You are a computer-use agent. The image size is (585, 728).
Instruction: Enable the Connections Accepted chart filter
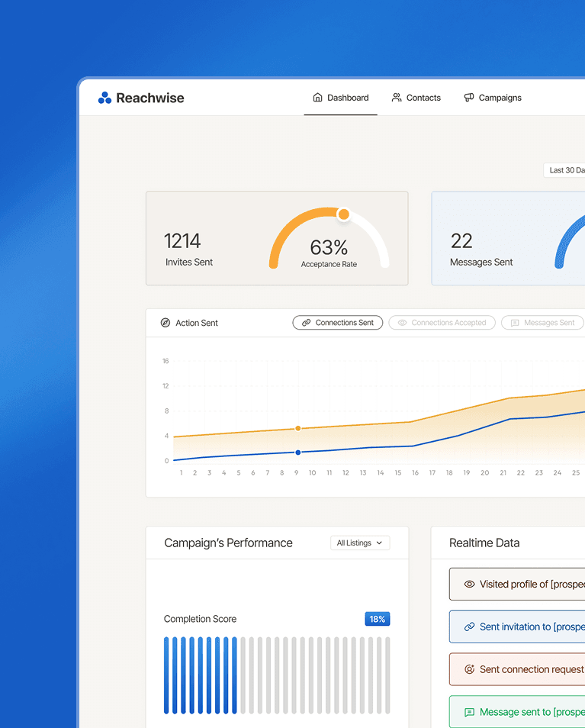[442, 323]
